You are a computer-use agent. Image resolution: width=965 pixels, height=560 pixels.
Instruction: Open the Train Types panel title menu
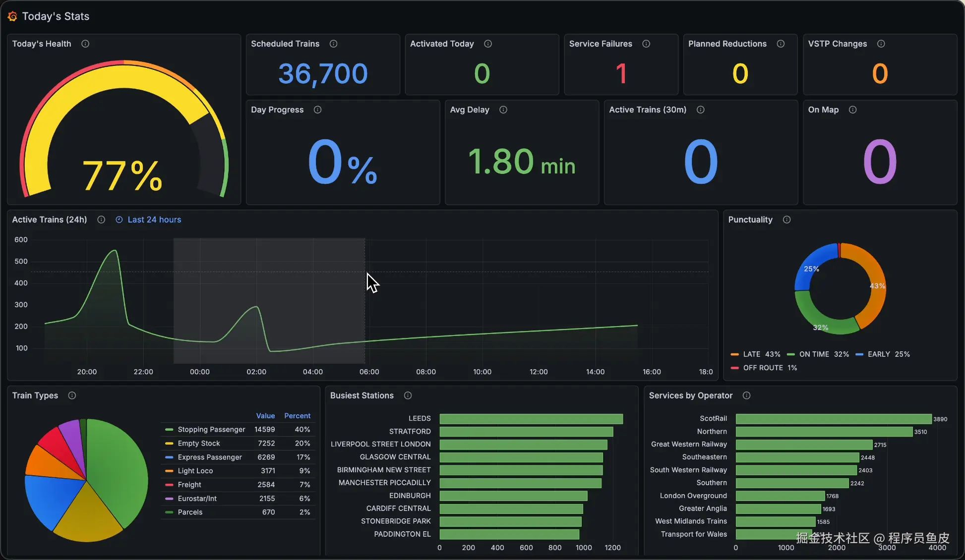tap(35, 395)
